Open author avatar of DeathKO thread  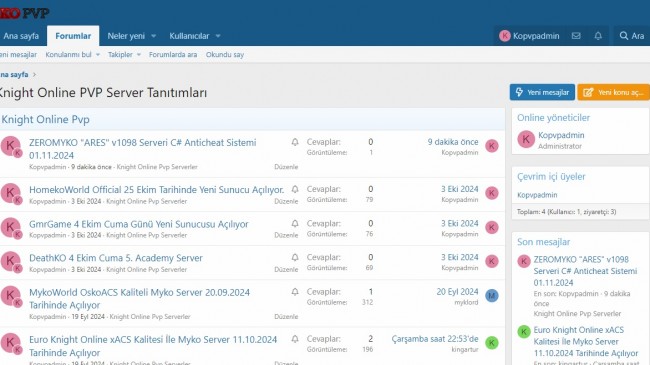tap(10, 262)
